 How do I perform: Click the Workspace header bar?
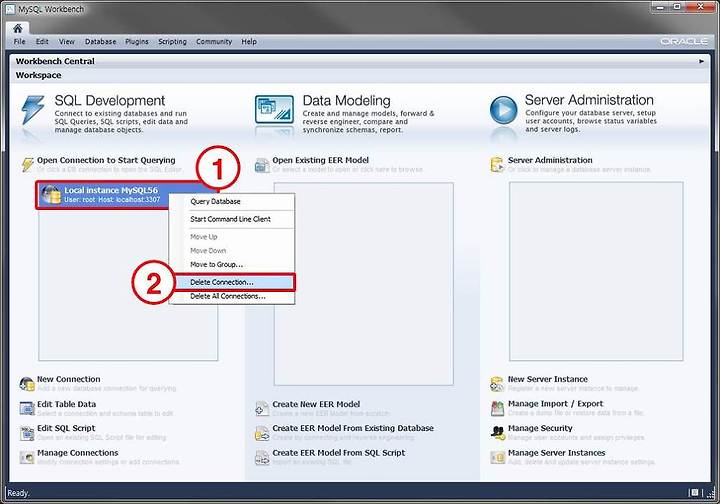360,75
